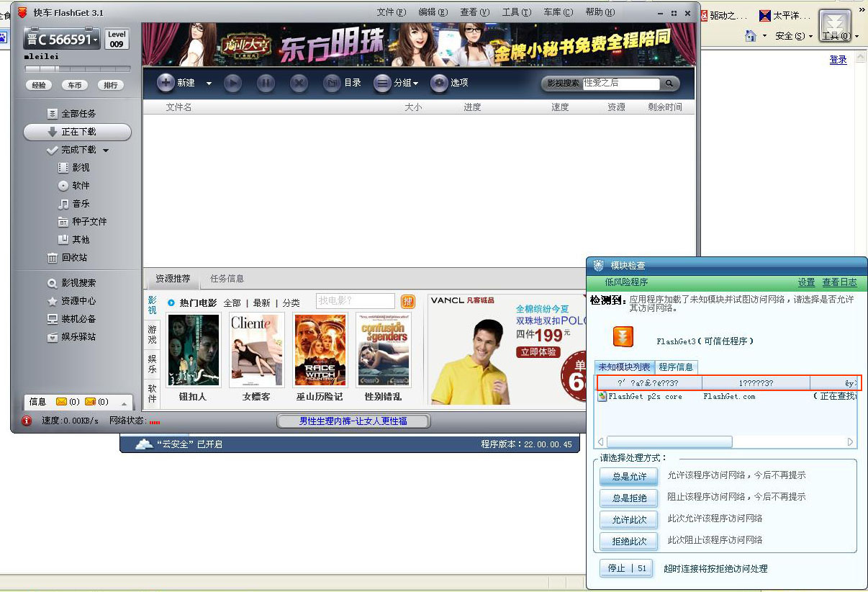Click the 影视搜索 search input field
Viewport: 868px width, 592px height.
tap(621, 84)
